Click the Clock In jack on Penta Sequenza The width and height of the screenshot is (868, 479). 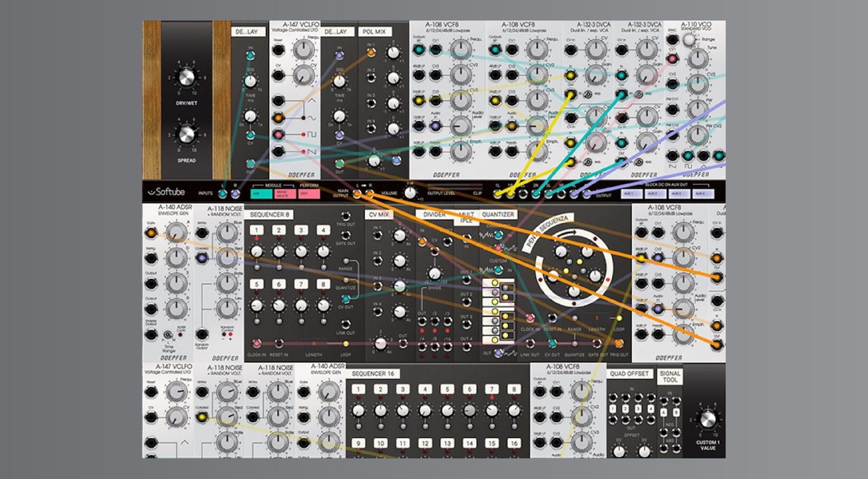(530, 318)
